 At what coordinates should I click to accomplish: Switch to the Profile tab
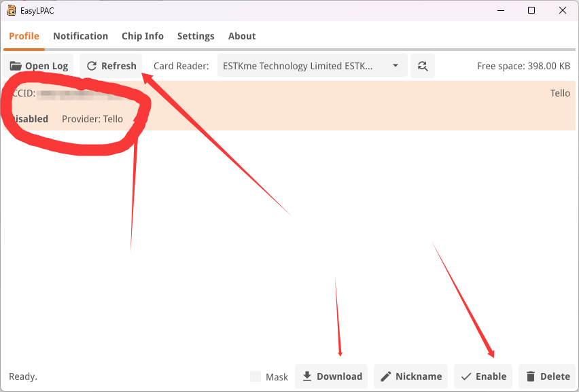click(24, 36)
